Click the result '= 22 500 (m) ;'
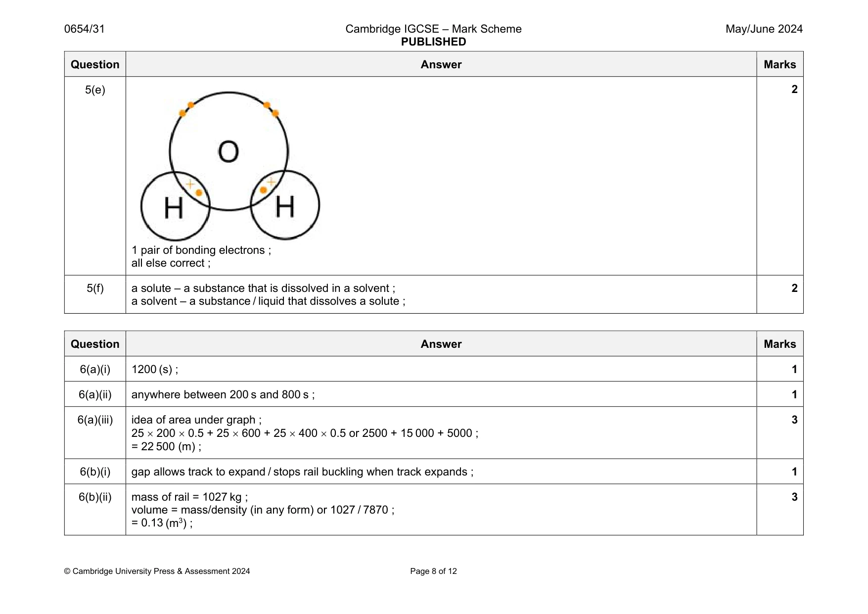Image resolution: width=868 pixels, height=614 pixels. click(x=166, y=446)
